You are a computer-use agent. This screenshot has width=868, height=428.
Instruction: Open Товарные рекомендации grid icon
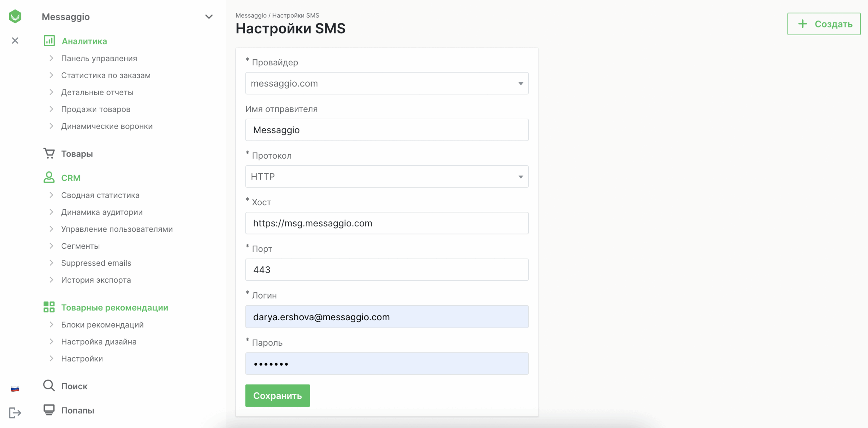click(49, 307)
